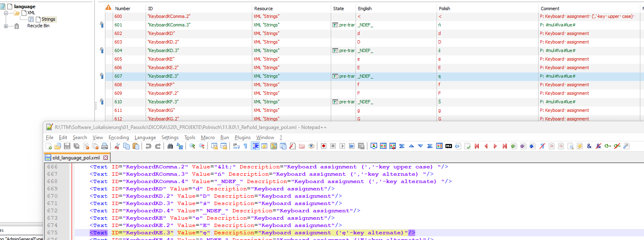Viewport: 644px width, 240px height.
Task: Click the Print toolbar icon
Action: click(105, 146)
